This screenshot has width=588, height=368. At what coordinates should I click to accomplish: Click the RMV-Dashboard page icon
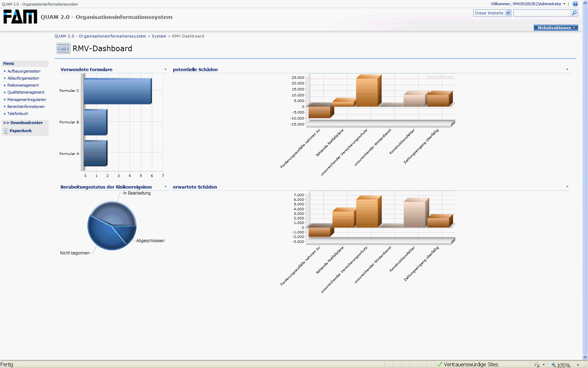pyautogui.click(x=63, y=48)
